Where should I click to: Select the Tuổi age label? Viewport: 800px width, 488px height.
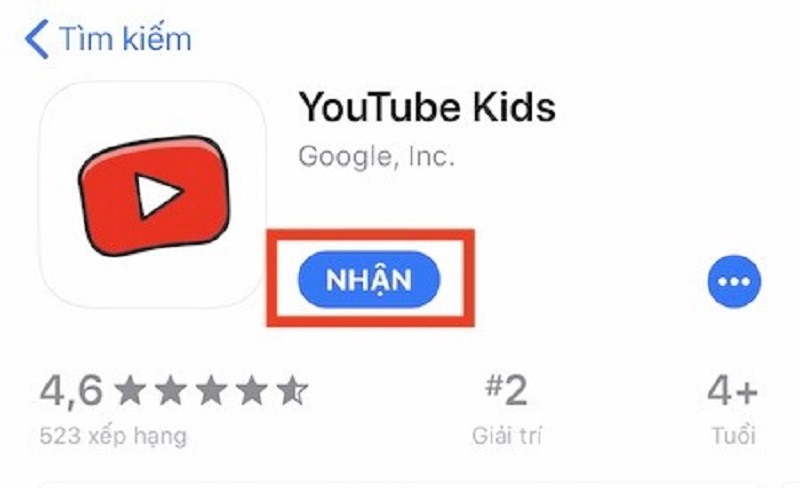pos(734,436)
